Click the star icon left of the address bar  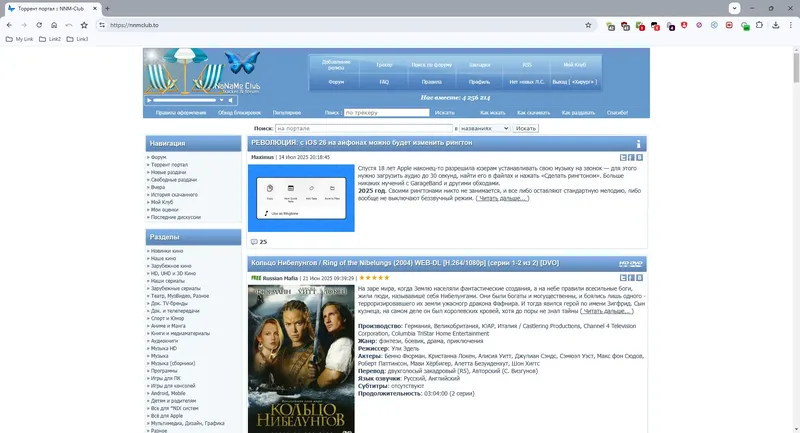(x=84, y=25)
